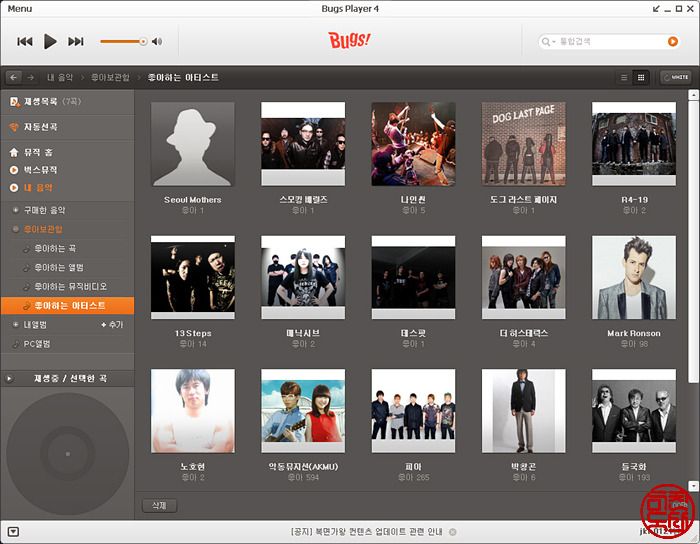Open Mark Ronson artist thumbnail

pos(634,278)
